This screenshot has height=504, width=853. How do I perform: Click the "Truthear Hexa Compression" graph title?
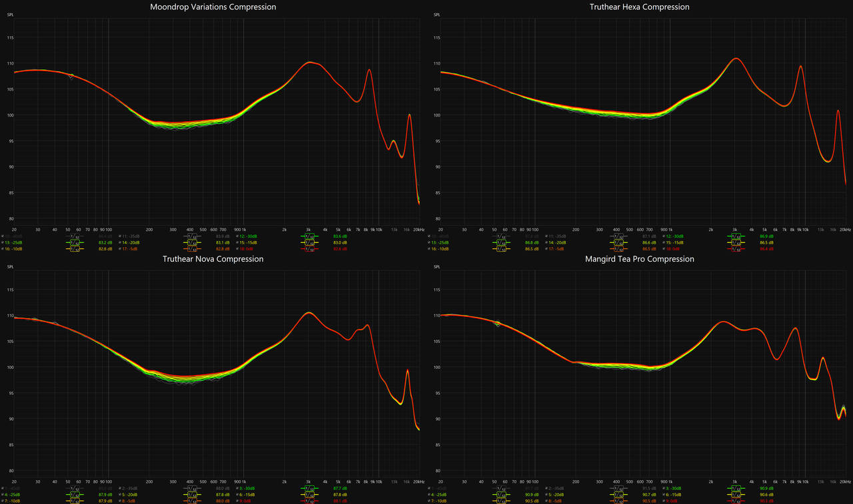640,7
